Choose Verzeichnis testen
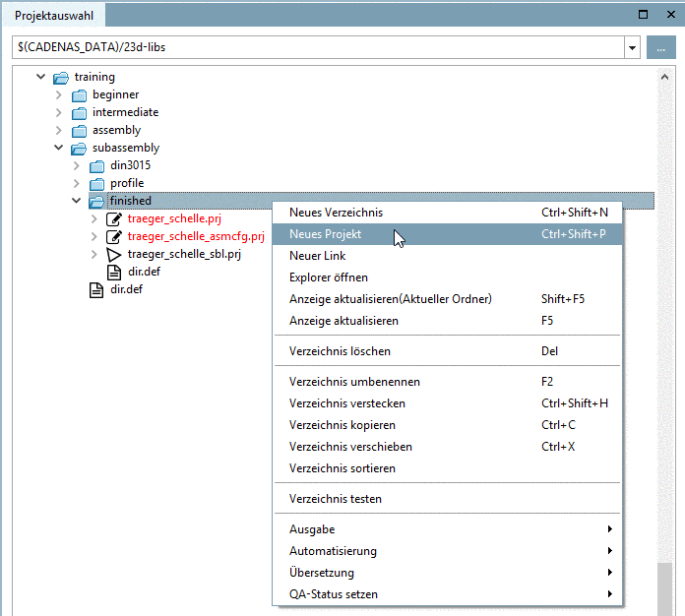This screenshot has width=685, height=616. point(447,499)
